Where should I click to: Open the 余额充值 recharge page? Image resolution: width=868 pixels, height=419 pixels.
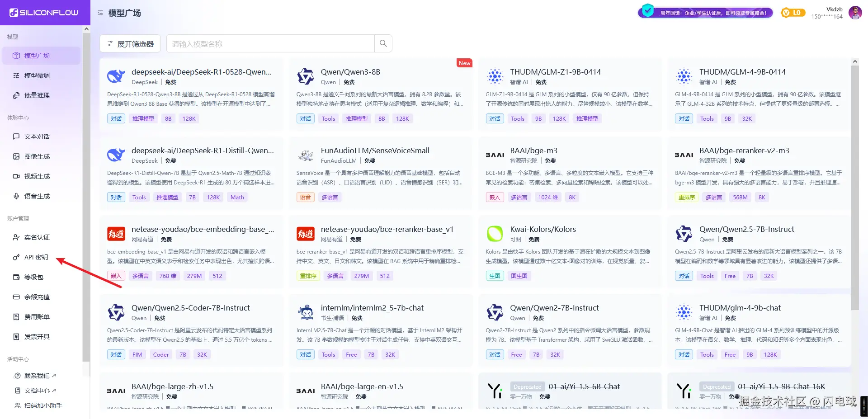36,297
